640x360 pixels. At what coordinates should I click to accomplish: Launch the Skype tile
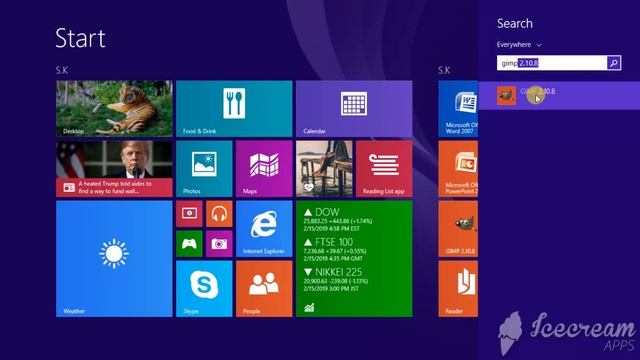[204, 289]
